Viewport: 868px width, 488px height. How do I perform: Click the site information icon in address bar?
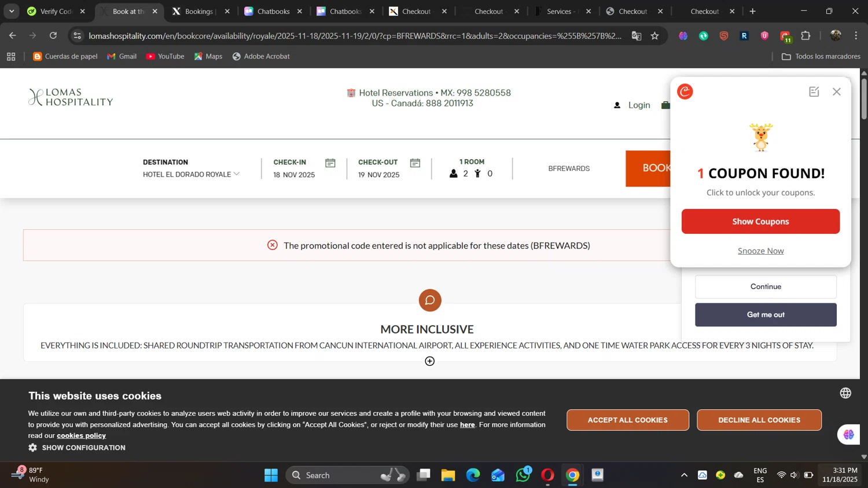[78, 36]
